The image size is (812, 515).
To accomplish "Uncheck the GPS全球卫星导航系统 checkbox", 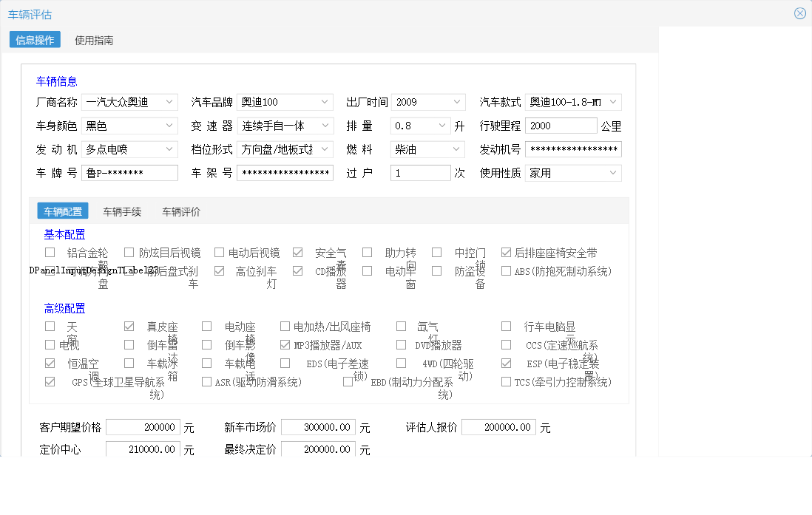I will click(50, 381).
